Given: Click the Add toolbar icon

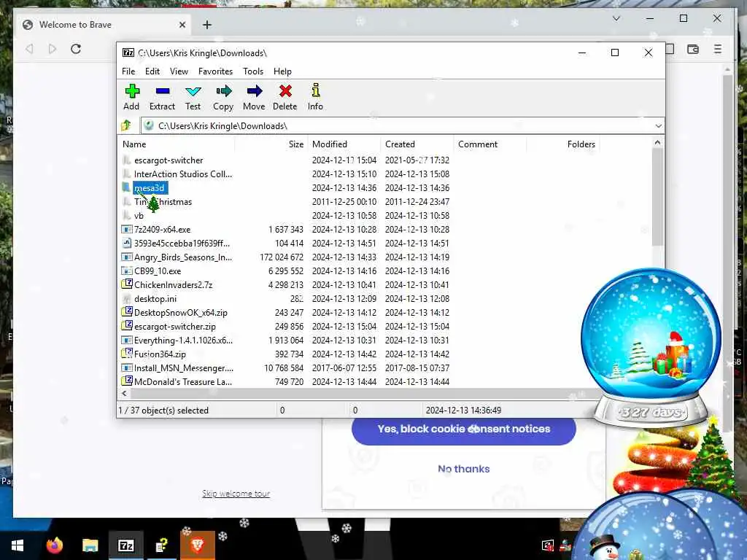Looking at the screenshot, I should 132,91.
